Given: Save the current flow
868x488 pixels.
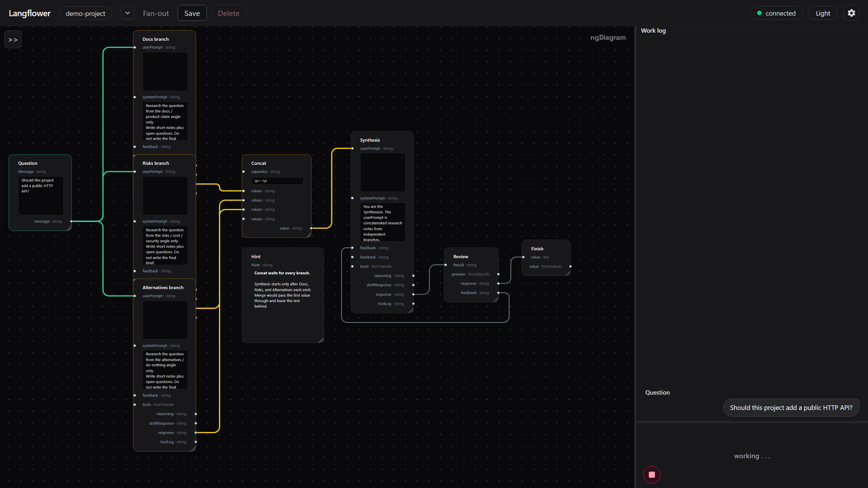Looking at the screenshot, I should [x=192, y=13].
